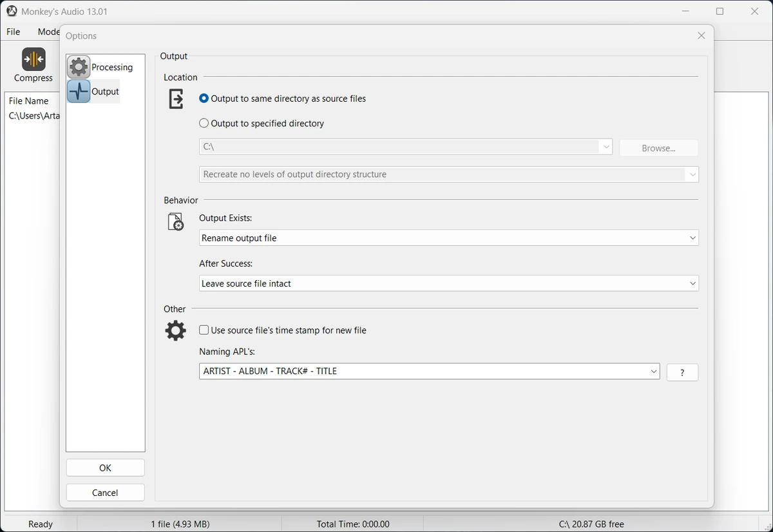Open the File menu
Screen dimensions: 773x532
click(14, 32)
